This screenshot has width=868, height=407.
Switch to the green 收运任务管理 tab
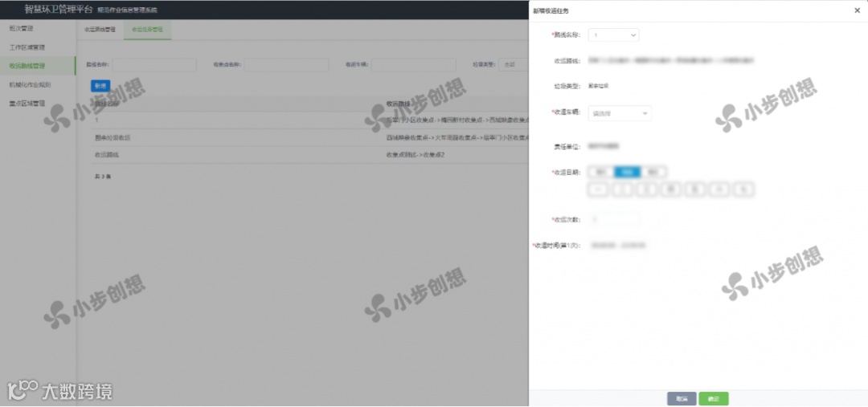click(147, 30)
